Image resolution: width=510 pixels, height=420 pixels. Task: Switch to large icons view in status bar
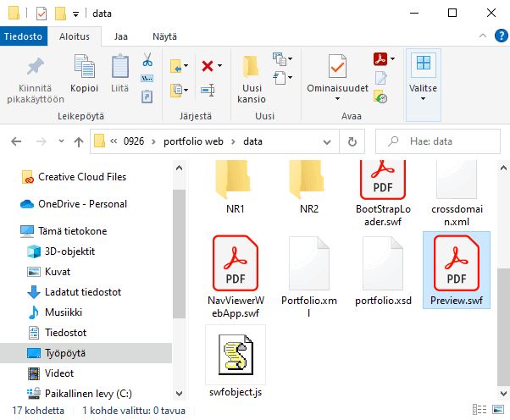click(x=498, y=410)
